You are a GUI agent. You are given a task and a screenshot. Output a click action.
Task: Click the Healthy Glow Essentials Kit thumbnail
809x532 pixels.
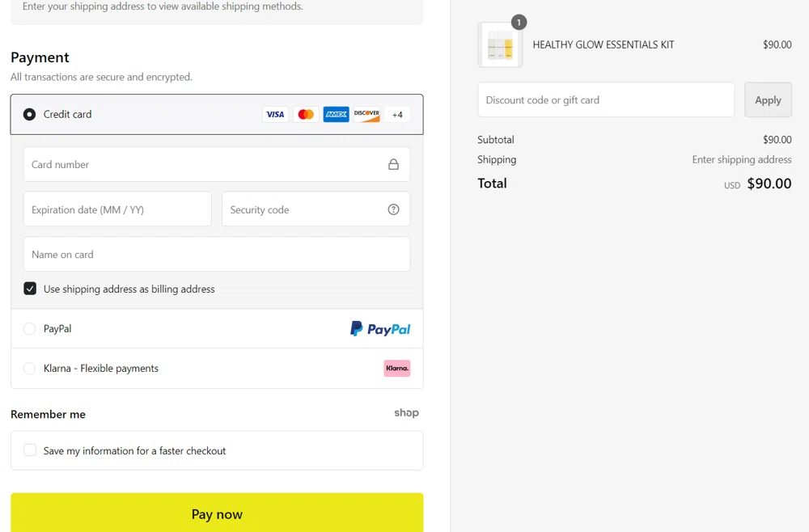coord(500,45)
